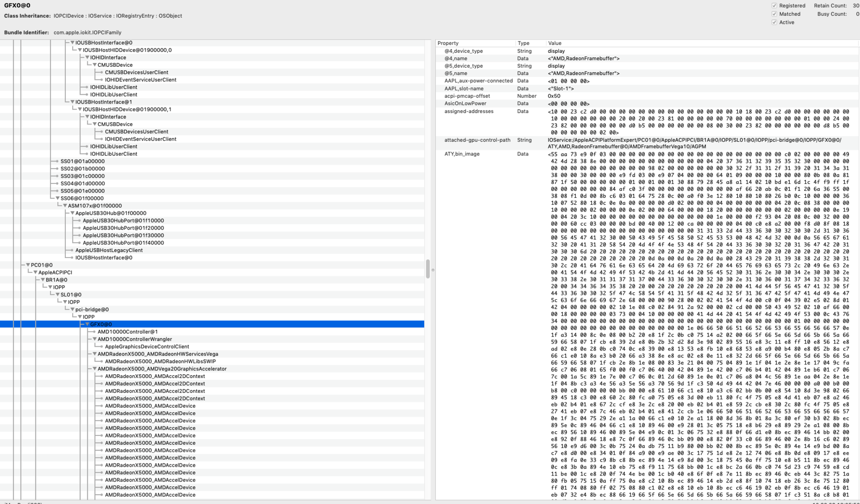
Task: Click the GFX0@0 title in the header
Action: [17, 6]
